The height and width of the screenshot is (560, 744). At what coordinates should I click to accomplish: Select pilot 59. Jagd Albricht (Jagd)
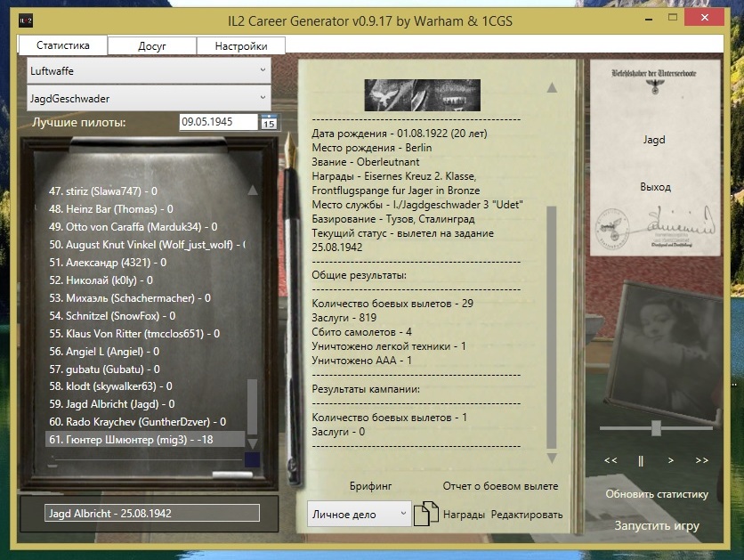point(112,404)
